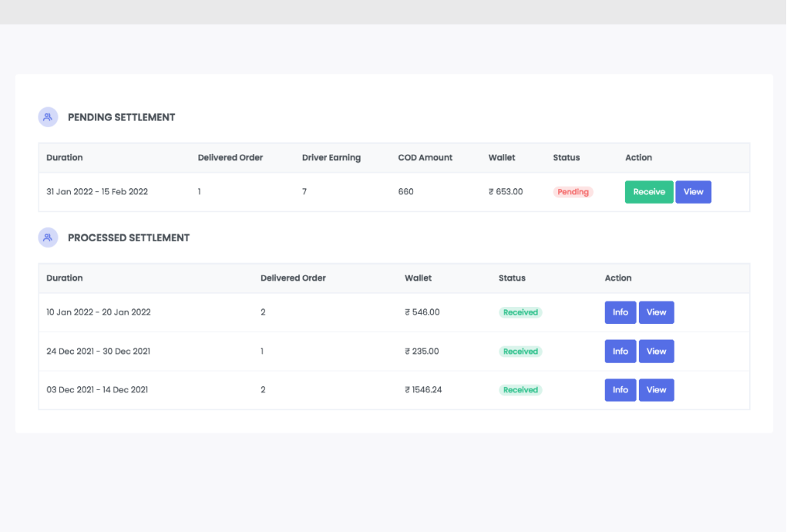787x532 pixels.
Task: View the 31 Jan 2022 pending settlement
Action: [x=693, y=192]
